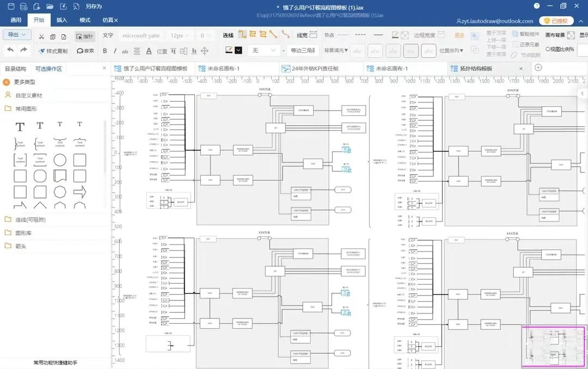Select the dashed node line style
The width and height of the screenshot is (588, 369).
pos(360,35)
